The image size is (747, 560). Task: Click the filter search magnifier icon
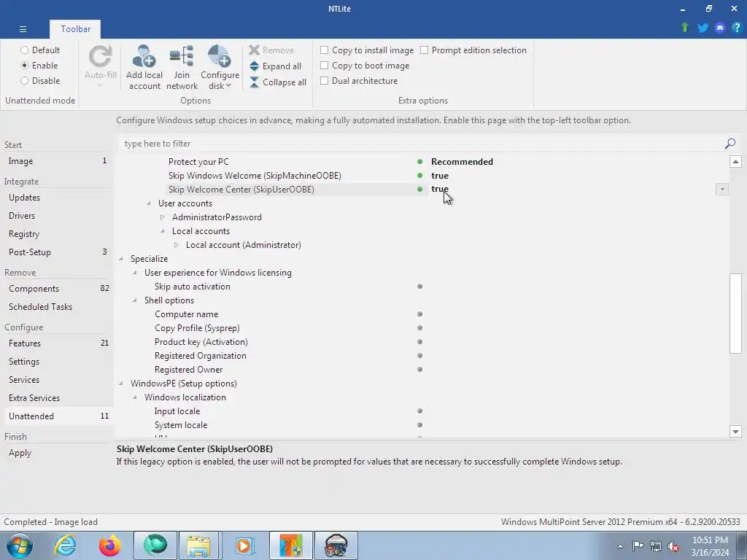pos(729,144)
